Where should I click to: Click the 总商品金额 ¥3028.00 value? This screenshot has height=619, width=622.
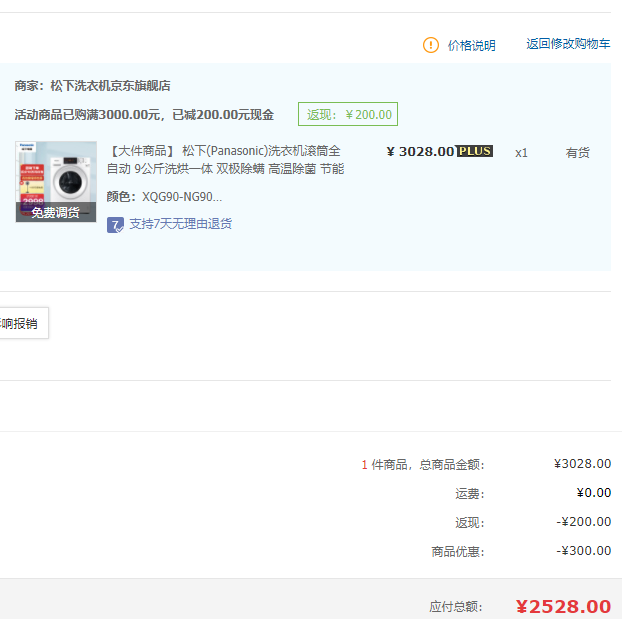582,464
